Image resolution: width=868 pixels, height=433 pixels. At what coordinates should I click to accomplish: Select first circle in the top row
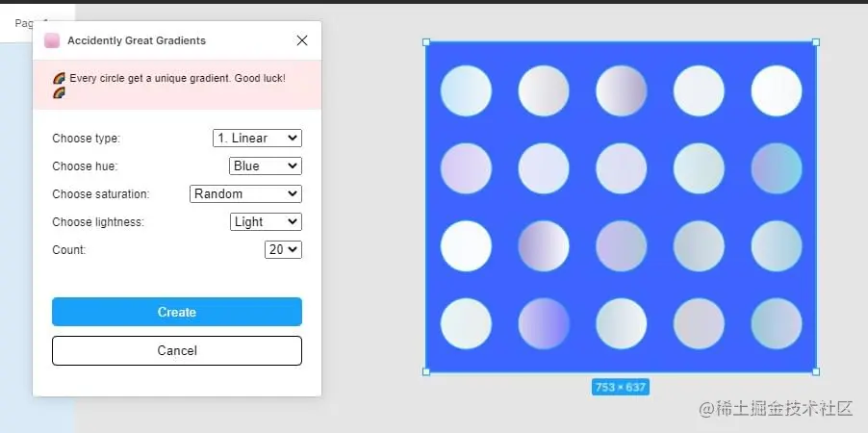466,90
